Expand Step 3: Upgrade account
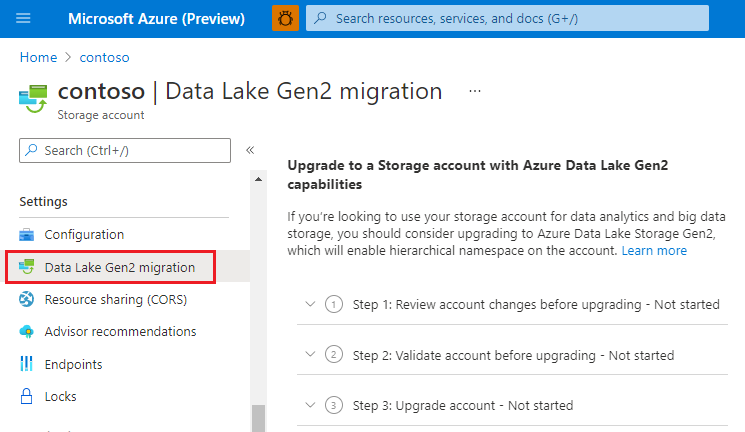Image resolution: width=745 pixels, height=432 pixels. [x=310, y=405]
